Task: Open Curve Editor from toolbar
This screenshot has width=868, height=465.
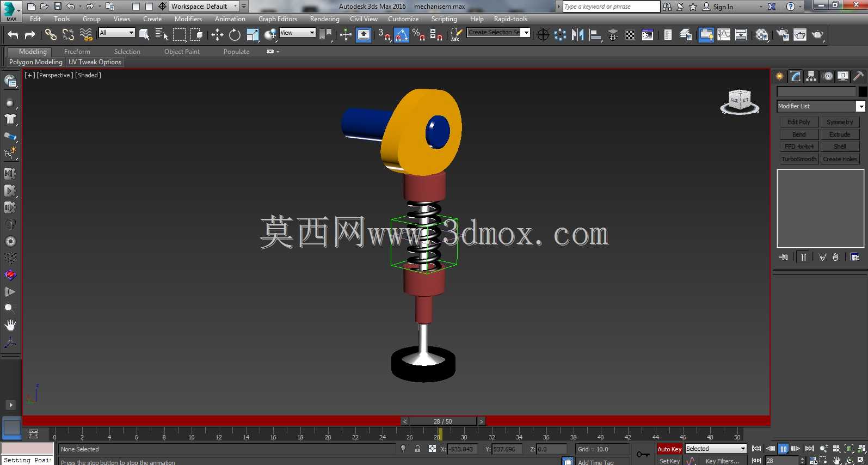Action: [x=724, y=35]
